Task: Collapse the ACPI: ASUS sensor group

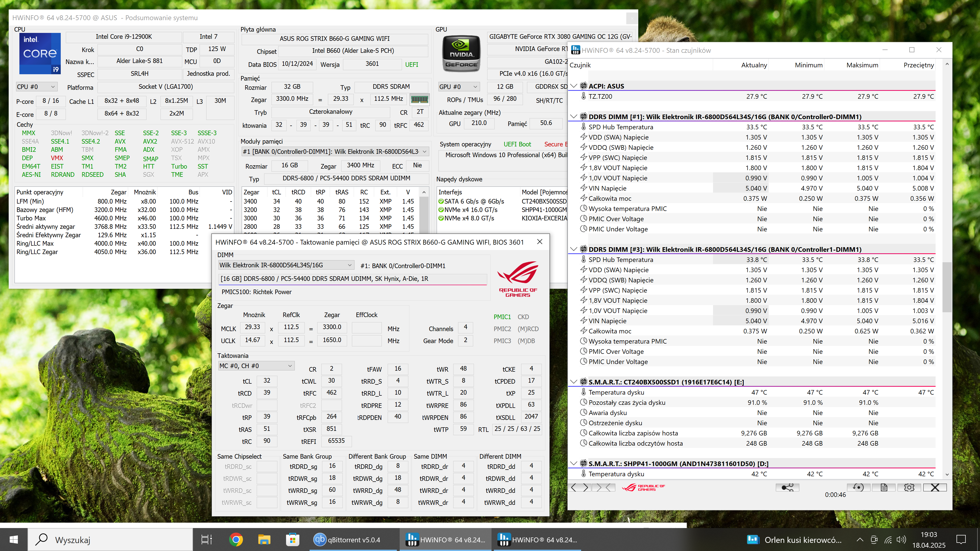Action: [x=574, y=86]
